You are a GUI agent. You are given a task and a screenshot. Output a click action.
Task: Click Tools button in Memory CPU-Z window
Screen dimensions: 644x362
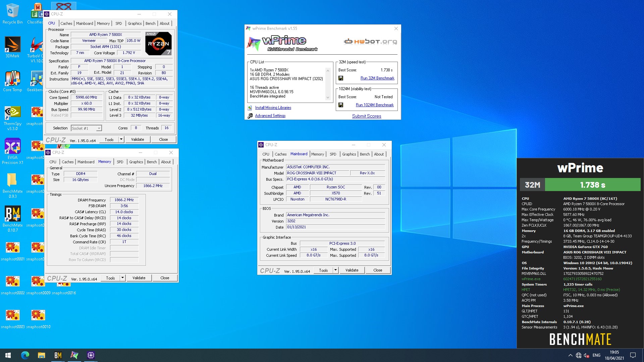tap(110, 278)
